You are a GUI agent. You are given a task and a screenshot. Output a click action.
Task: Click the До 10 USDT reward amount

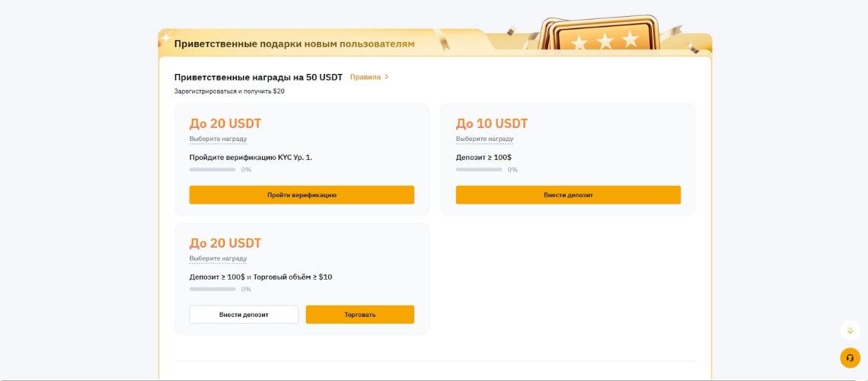(x=492, y=123)
